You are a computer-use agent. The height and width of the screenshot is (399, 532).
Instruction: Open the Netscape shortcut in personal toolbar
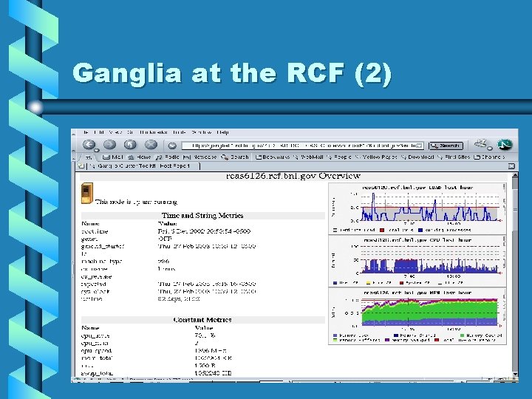tap(199, 157)
